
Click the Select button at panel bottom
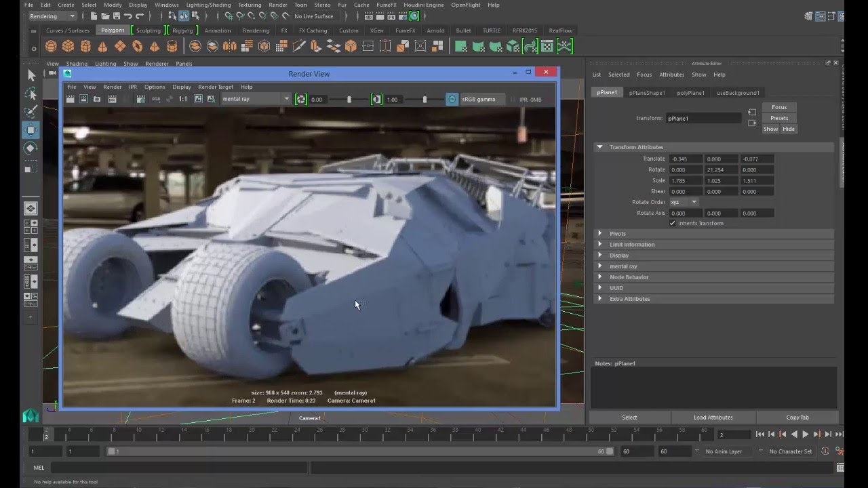click(x=630, y=418)
